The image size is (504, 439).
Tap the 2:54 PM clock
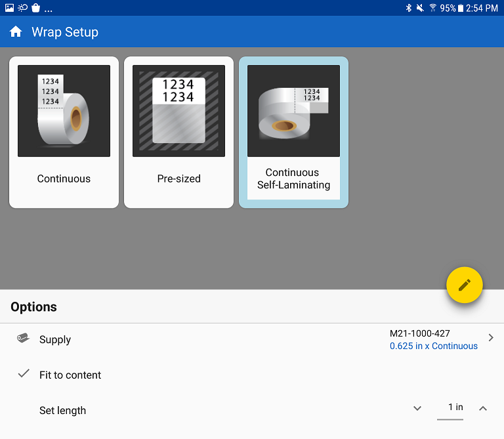coord(482,8)
